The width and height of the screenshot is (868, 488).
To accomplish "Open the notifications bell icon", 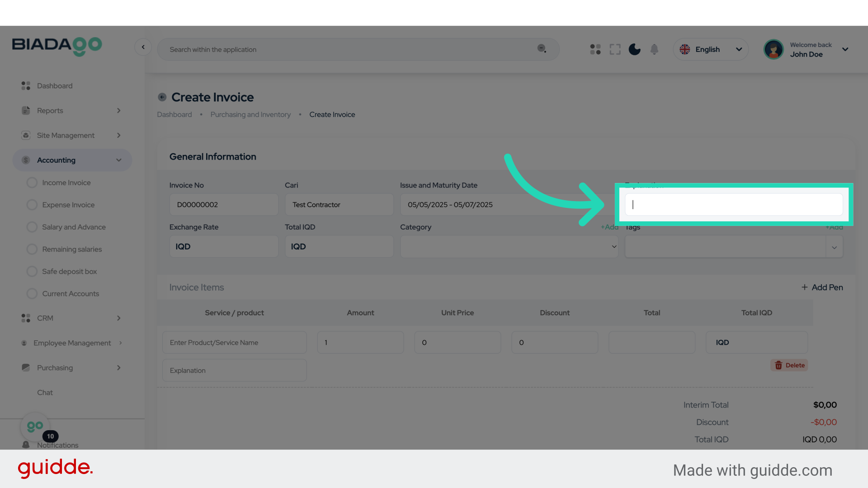I will 654,49.
